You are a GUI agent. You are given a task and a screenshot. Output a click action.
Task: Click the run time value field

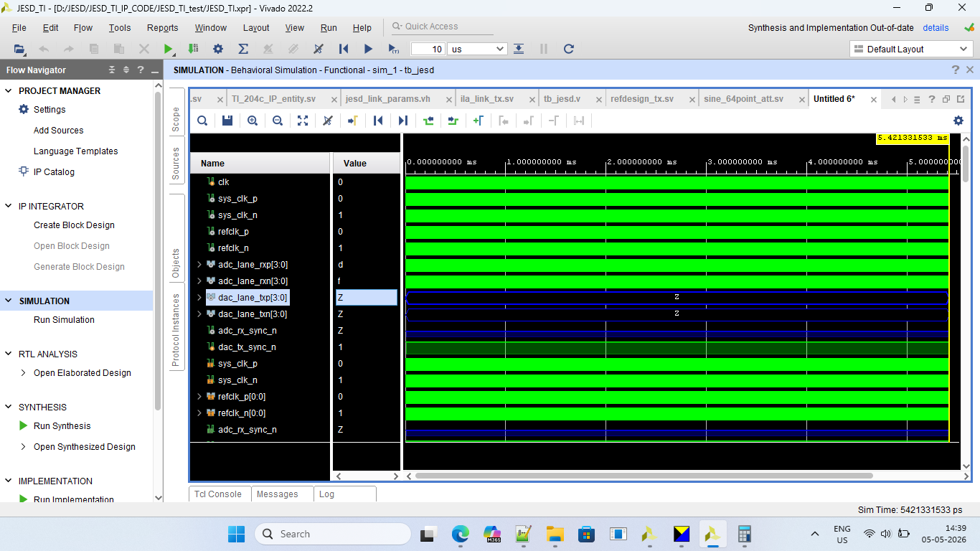click(428, 49)
